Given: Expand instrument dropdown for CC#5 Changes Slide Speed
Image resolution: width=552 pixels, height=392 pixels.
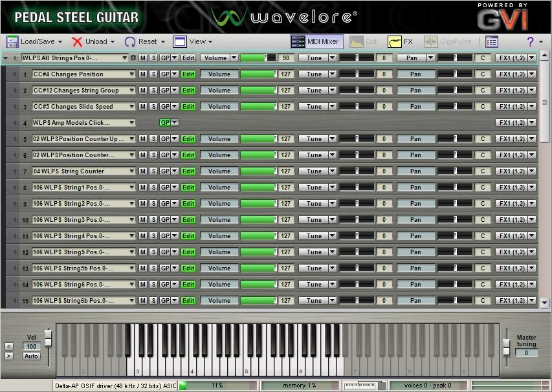Looking at the screenshot, I should tap(132, 107).
